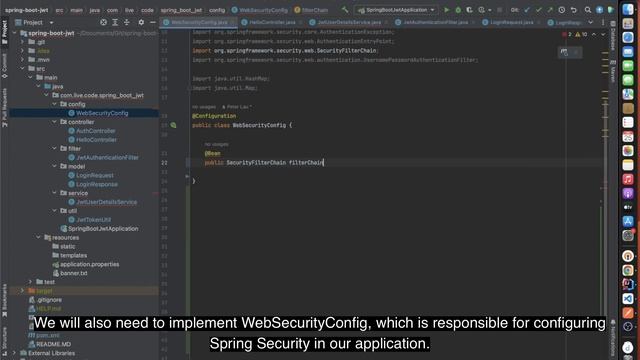Select opened file target icon in Project panel

click(x=104, y=22)
